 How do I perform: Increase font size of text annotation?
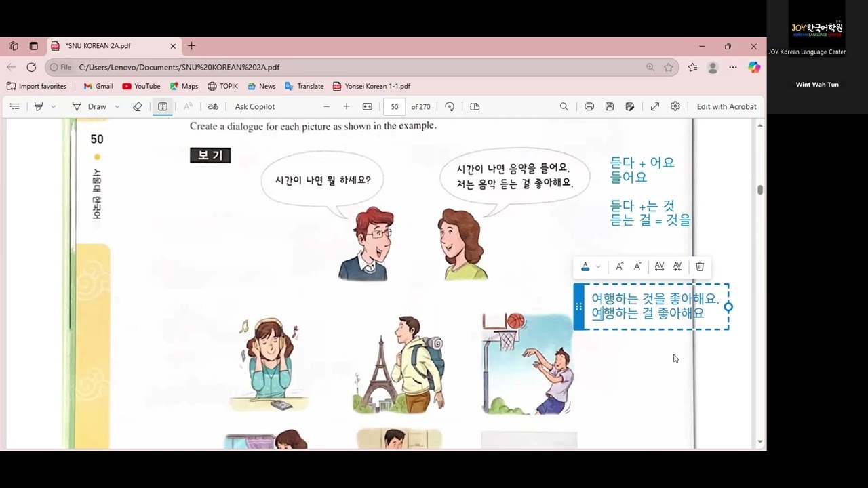(x=619, y=267)
